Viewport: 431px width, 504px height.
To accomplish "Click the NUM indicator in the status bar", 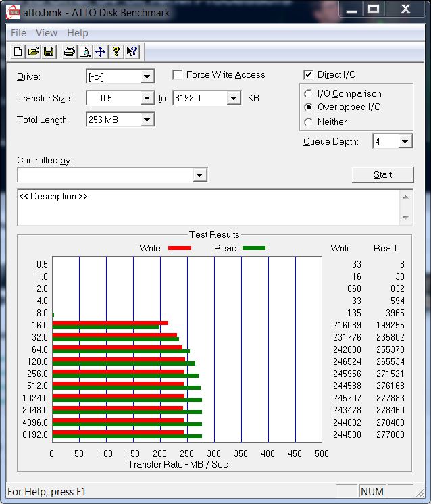I will (x=372, y=492).
